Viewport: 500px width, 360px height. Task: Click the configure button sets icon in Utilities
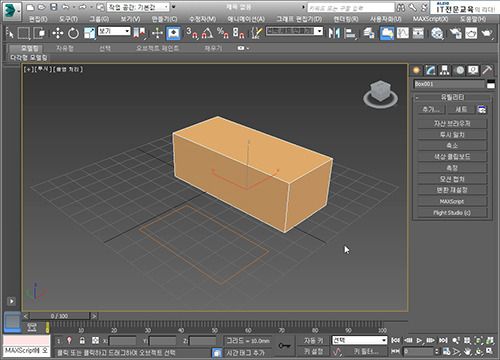(x=481, y=110)
